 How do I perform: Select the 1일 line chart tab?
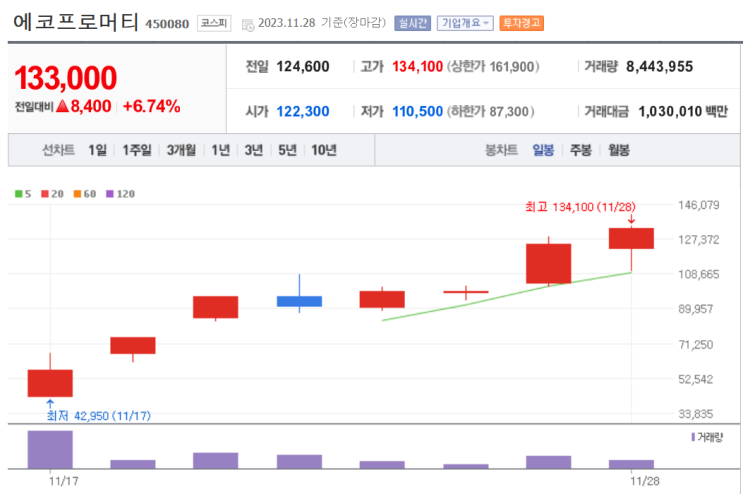(x=97, y=150)
